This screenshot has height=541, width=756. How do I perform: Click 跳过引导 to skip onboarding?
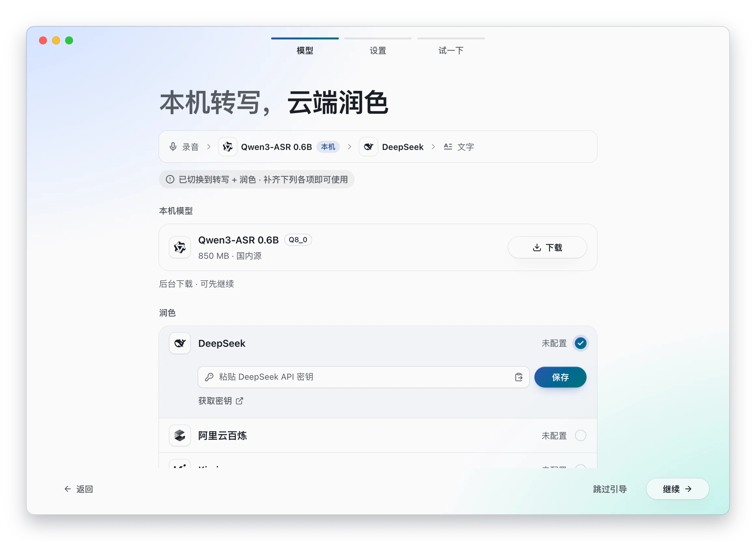610,489
